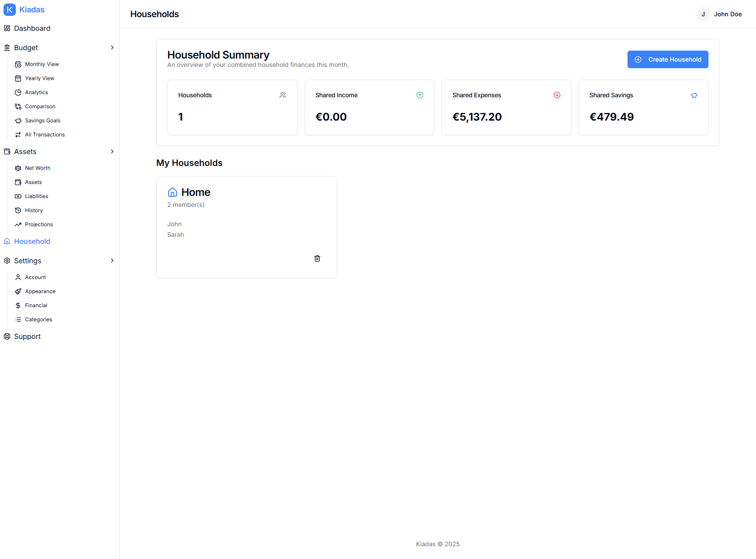Screen dimensions: 756x559
Task: Open Appearance settings
Action: point(40,291)
